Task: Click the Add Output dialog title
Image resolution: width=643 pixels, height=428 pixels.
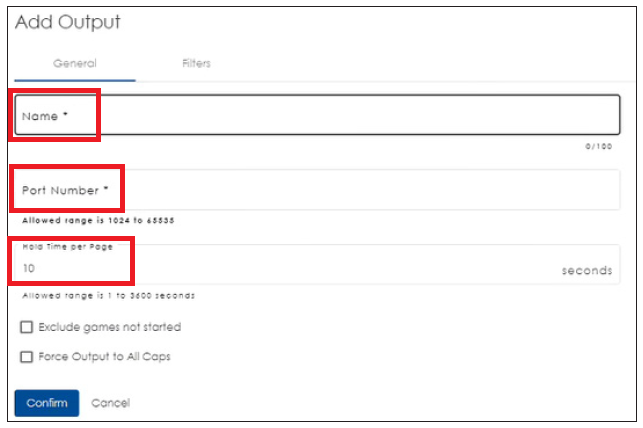Action: point(68,22)
